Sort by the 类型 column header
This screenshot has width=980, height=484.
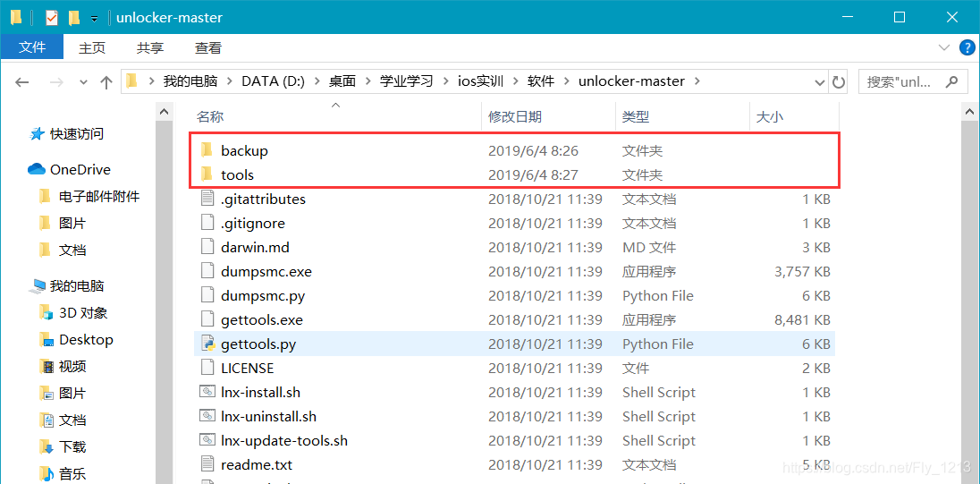pos(636,116)
